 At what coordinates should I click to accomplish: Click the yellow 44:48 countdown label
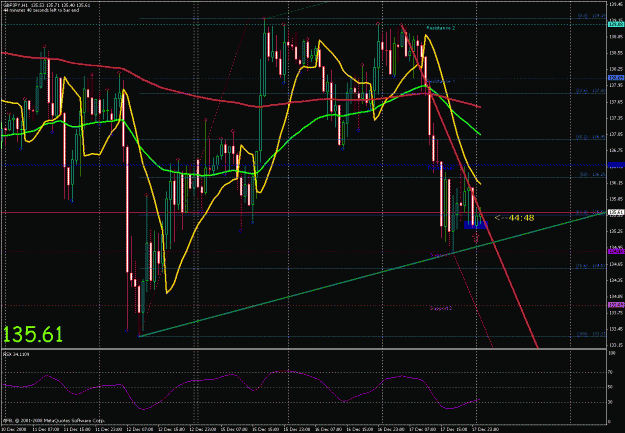(x=514, y=218)
